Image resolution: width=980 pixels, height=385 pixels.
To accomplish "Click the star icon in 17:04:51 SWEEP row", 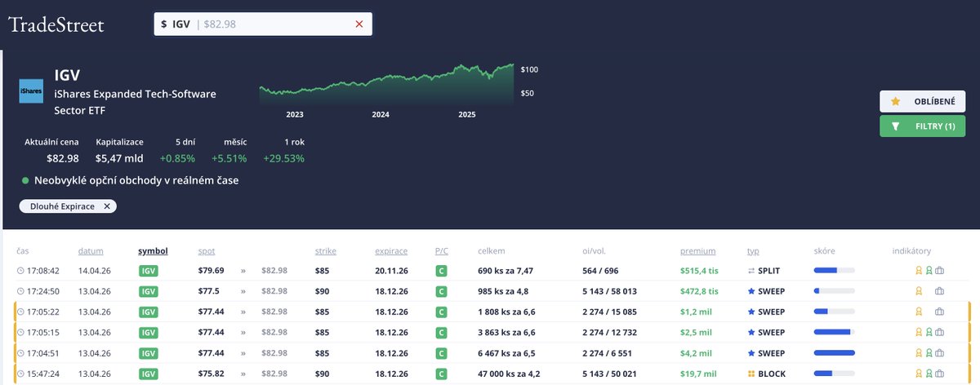I will pyautogui.click(x=751, y=353).
